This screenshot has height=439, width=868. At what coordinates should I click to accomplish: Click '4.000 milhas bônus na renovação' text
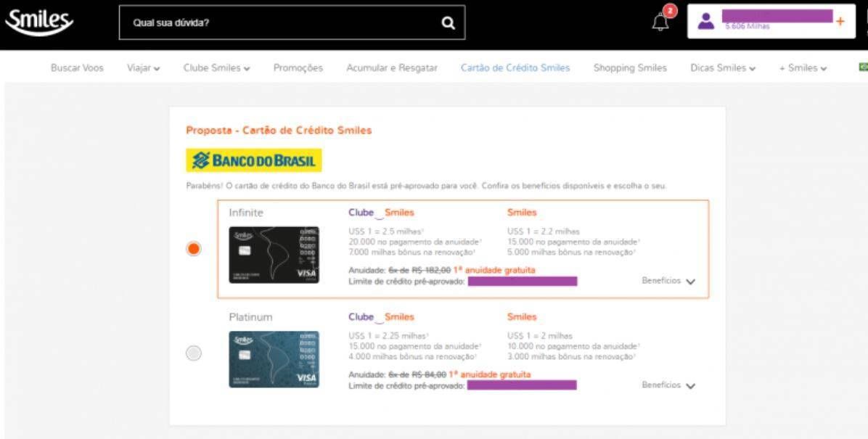click(x=413, y=356)
